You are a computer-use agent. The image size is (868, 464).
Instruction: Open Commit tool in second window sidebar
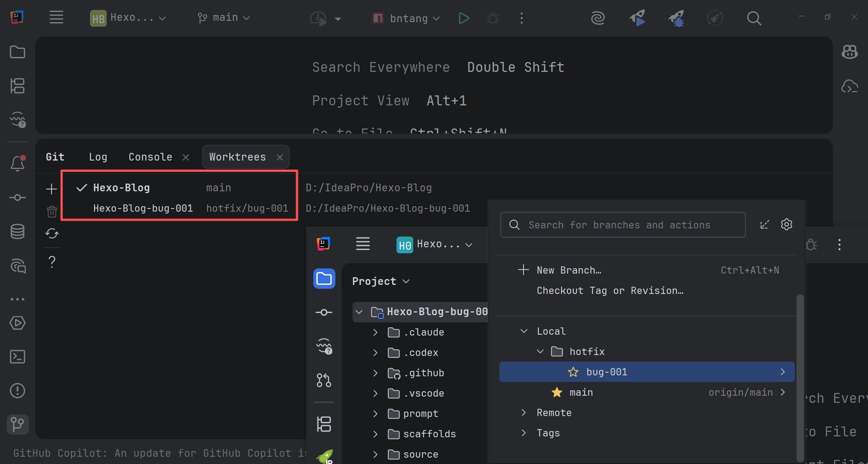coord(324,312)
